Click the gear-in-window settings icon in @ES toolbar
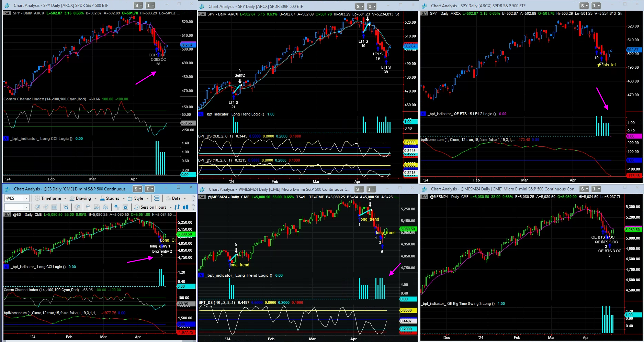This screenshot has width=644, height=342. 125,207
